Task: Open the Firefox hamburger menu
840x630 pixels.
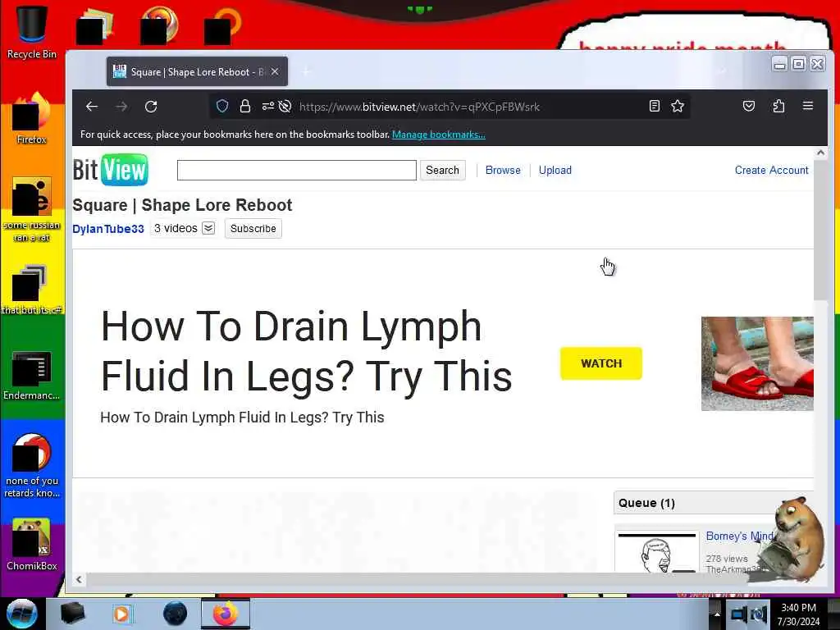Action: 808,106
